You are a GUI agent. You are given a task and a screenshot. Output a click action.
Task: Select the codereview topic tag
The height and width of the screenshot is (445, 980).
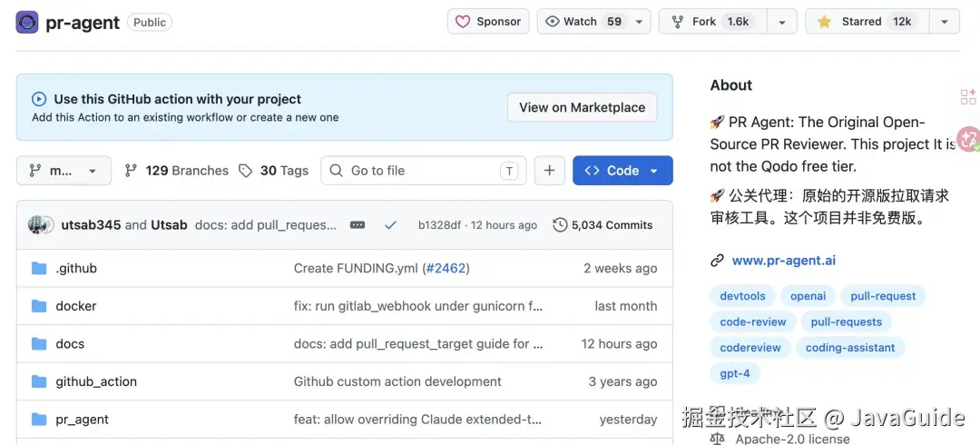point(750,347)
